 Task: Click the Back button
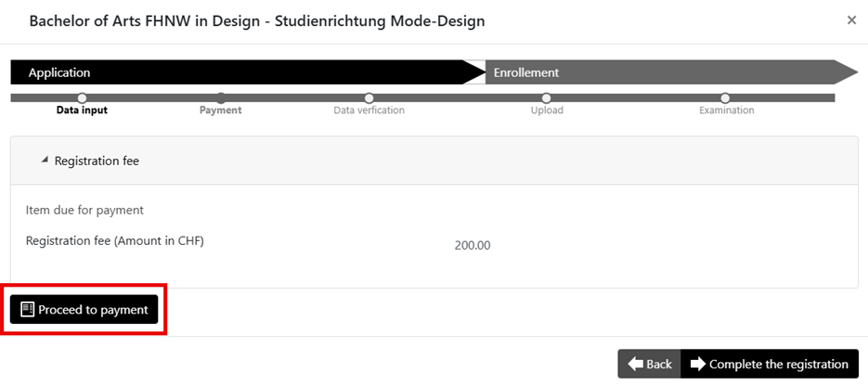[649, 364]
